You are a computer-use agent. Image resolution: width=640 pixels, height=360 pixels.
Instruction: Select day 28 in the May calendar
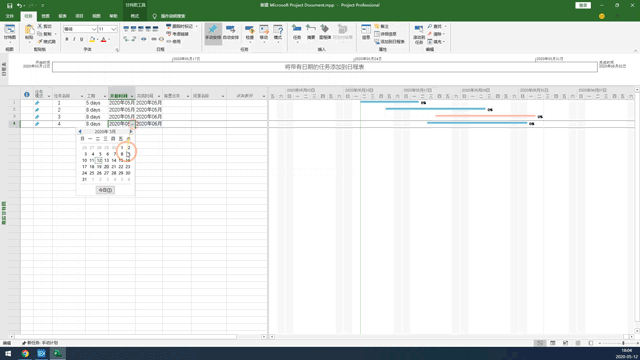(x=113, y=173)
